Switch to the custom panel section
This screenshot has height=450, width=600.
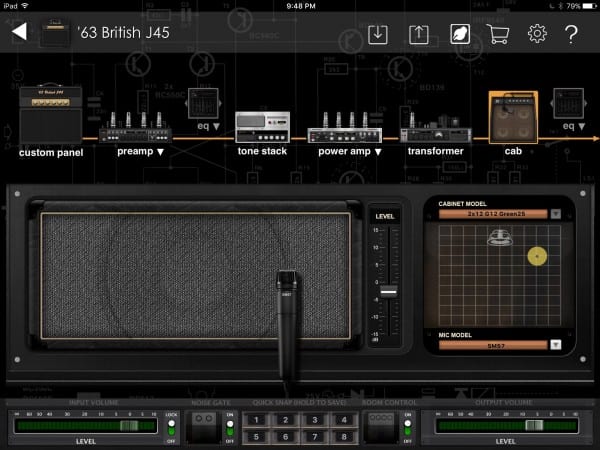click(x=50, y=115)
